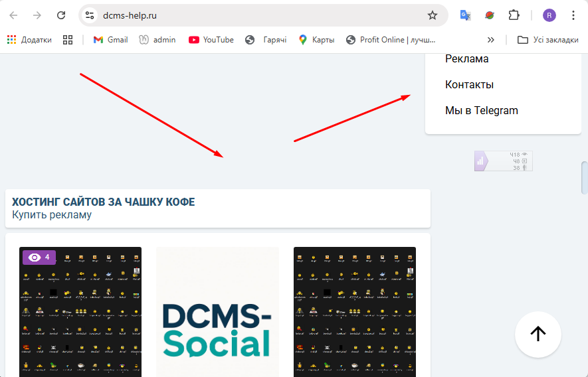Click the visitor statistics counter badge
Image resolution: width=588 pixels, height=377 pixels.
pyautogui.click(x=503, y=161)
